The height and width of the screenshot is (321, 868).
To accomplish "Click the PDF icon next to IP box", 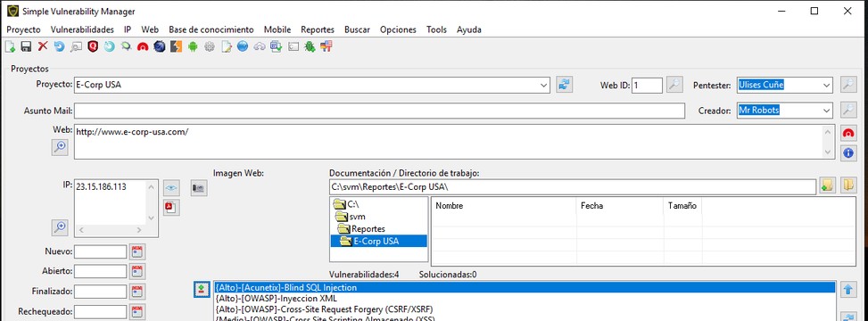I will click(x=171, y=207).
